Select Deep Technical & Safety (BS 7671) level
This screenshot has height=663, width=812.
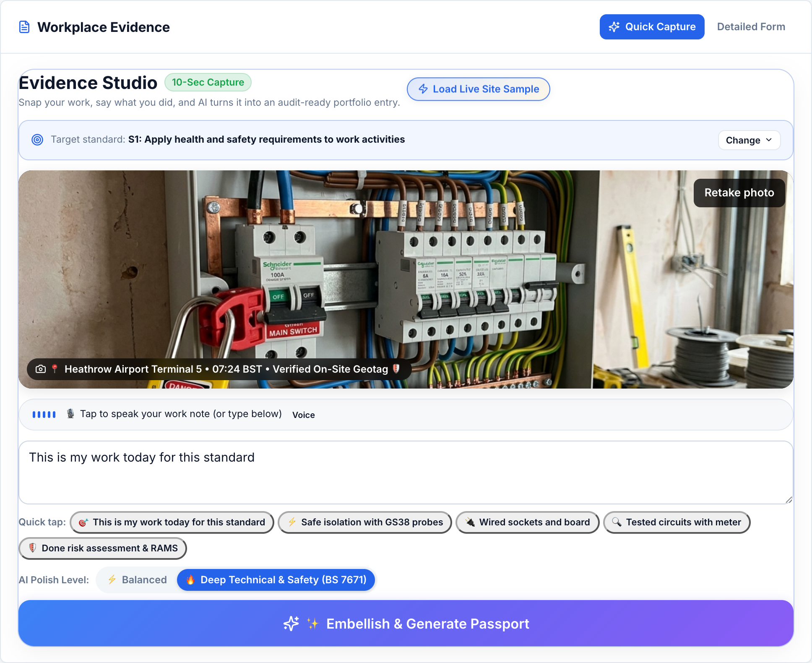276,580
